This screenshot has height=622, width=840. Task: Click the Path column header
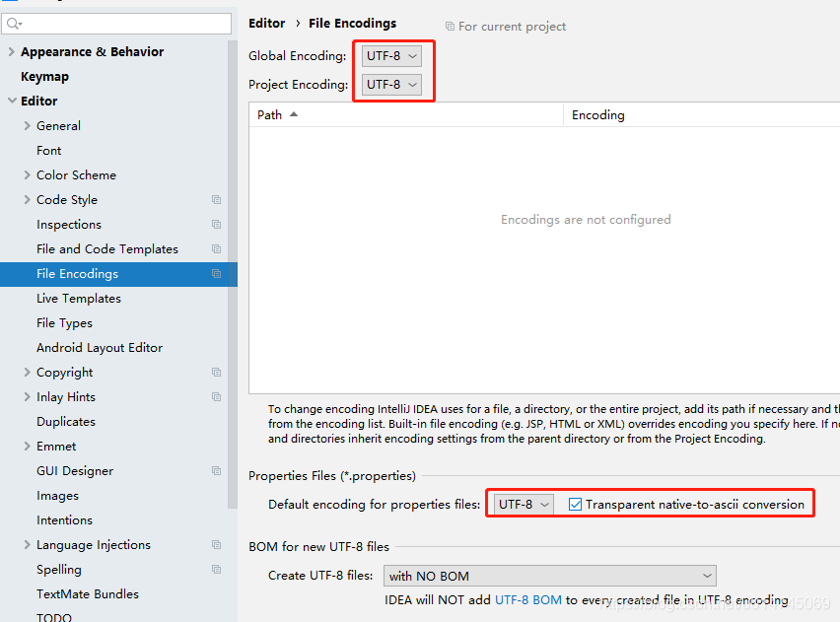[x=406, y=114]
